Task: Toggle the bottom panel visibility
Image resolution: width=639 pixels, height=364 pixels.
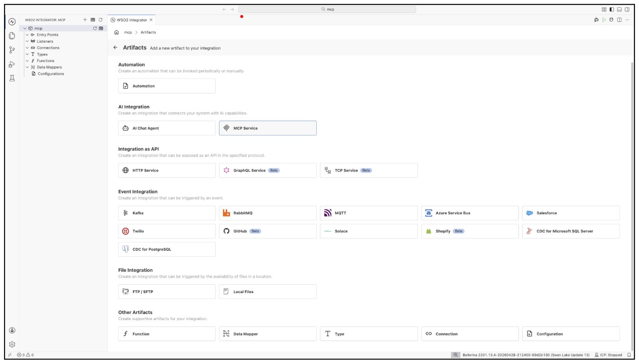Action: (619, 9)
